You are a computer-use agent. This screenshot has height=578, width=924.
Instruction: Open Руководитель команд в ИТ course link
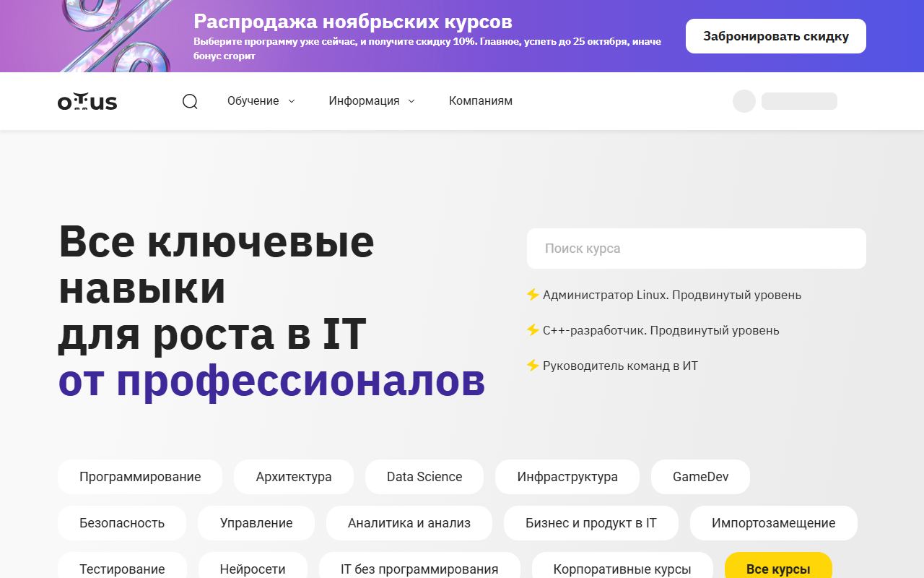(621, 366)
